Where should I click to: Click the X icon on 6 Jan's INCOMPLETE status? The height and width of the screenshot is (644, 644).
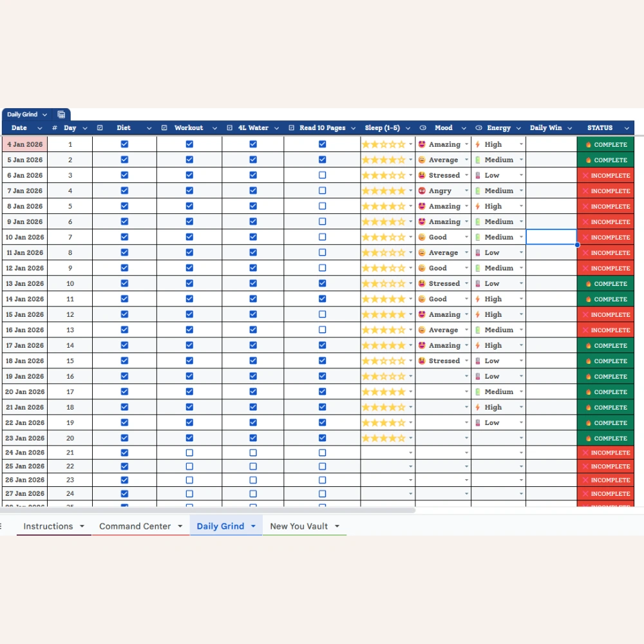point(587,175)
